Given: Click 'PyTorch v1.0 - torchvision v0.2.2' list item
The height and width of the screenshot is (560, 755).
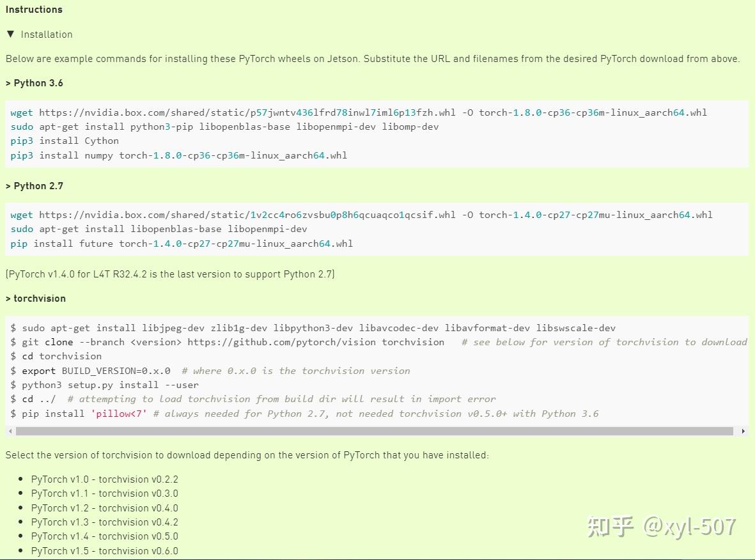Looking at the screenshot, I should 104,479.
